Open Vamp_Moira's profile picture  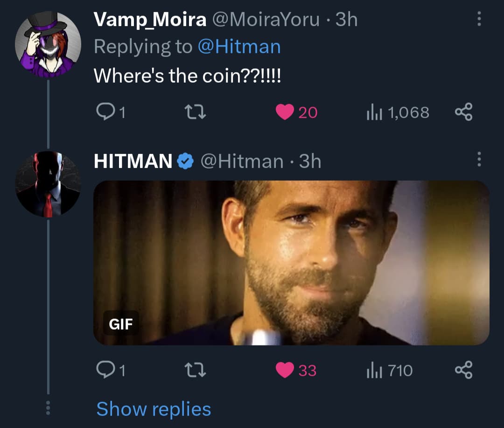[x=48, y=44]
